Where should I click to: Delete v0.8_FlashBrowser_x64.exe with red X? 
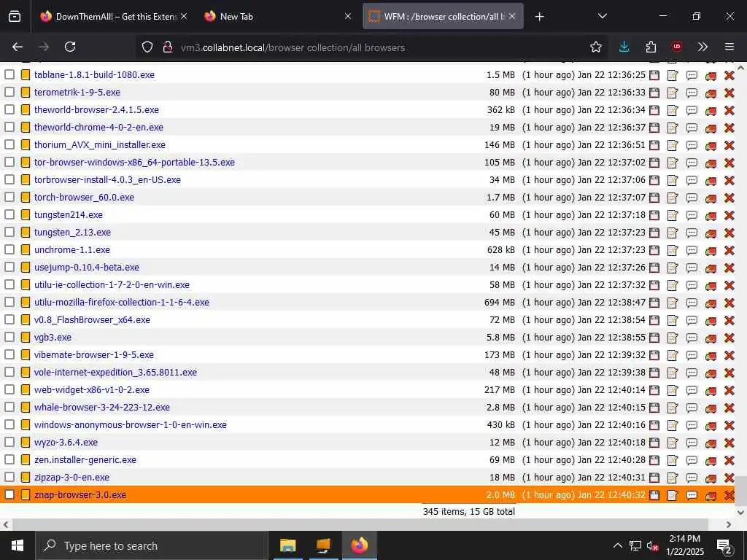pyautogui.click(x=729, y=321)
